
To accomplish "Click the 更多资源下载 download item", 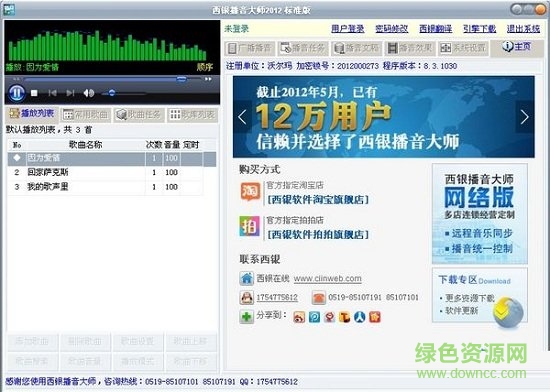I will tap(469, 298).
